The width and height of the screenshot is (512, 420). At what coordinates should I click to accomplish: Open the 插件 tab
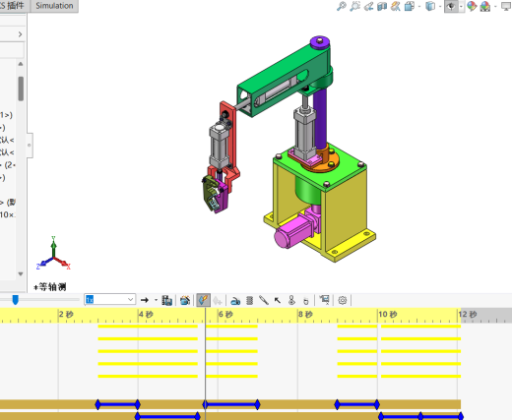click(x=15, y=6)
